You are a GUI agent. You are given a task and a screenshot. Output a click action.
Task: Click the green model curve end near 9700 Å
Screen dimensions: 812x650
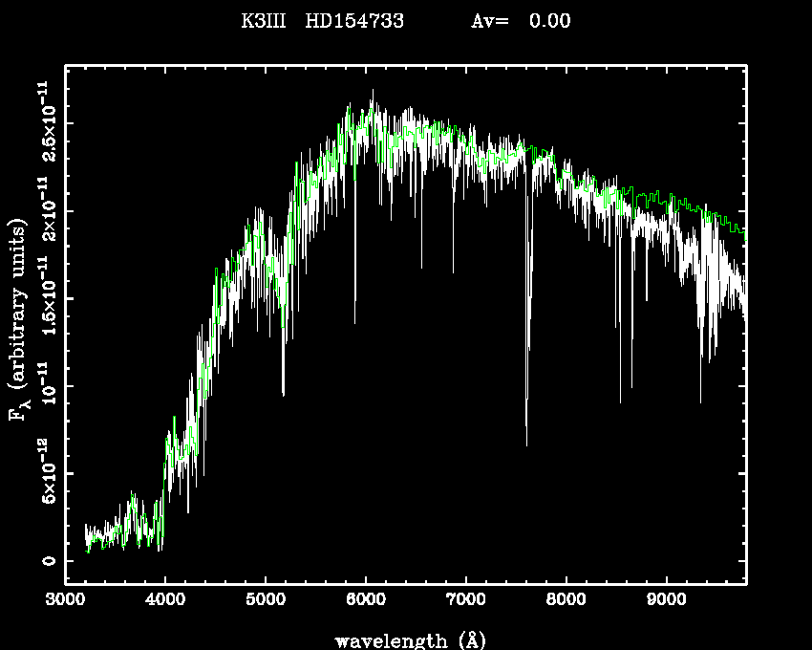(741, 229)
